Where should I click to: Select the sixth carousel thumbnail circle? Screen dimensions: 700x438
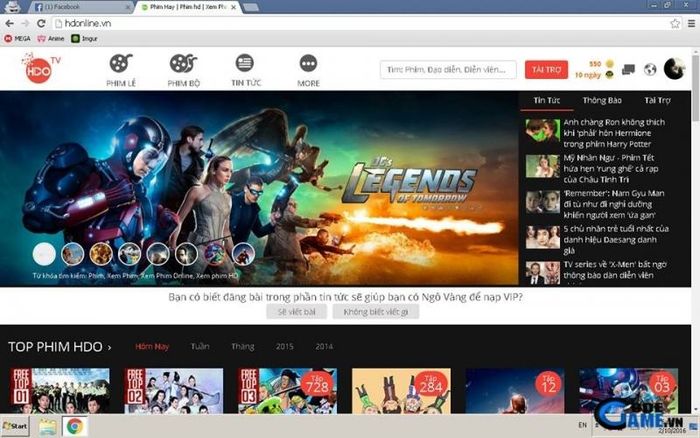186,254
